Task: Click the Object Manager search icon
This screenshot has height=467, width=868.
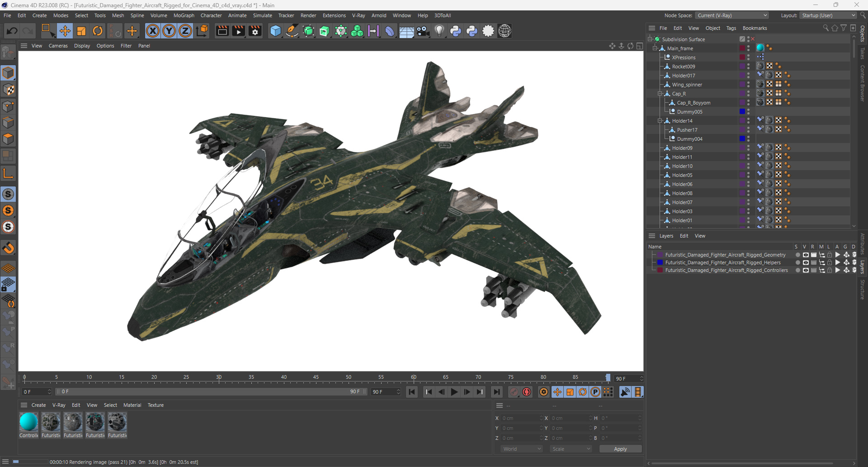Action: click(826, 28)
